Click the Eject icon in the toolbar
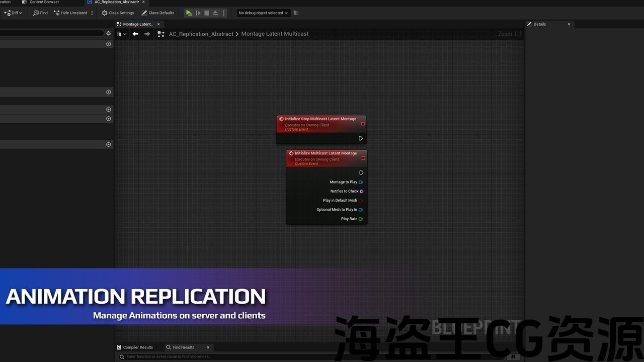The height and width of the screenshot is (362, 644). [215, 13]
